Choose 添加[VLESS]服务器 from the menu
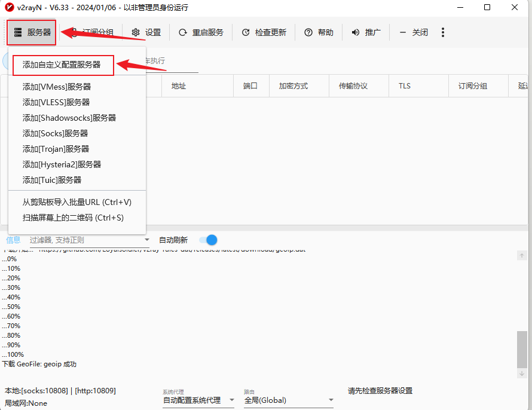The width and height of the screenshot is (532, 410). [x=56, y=102]
